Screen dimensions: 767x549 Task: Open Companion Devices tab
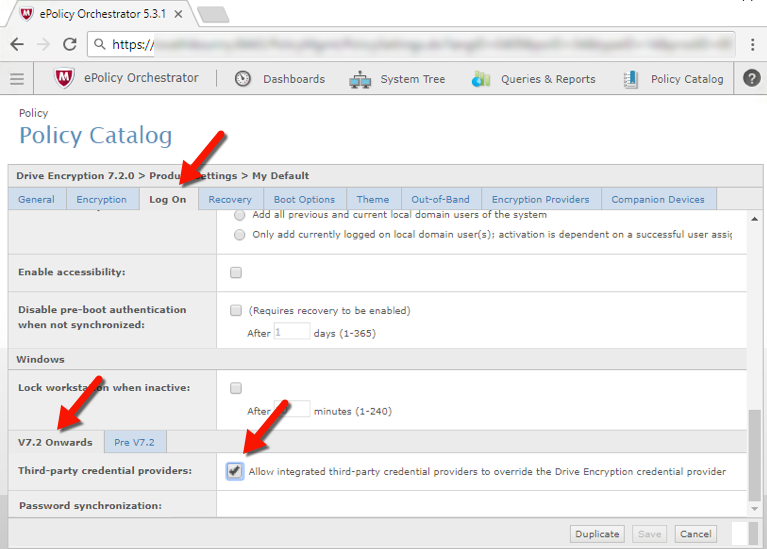658,200
